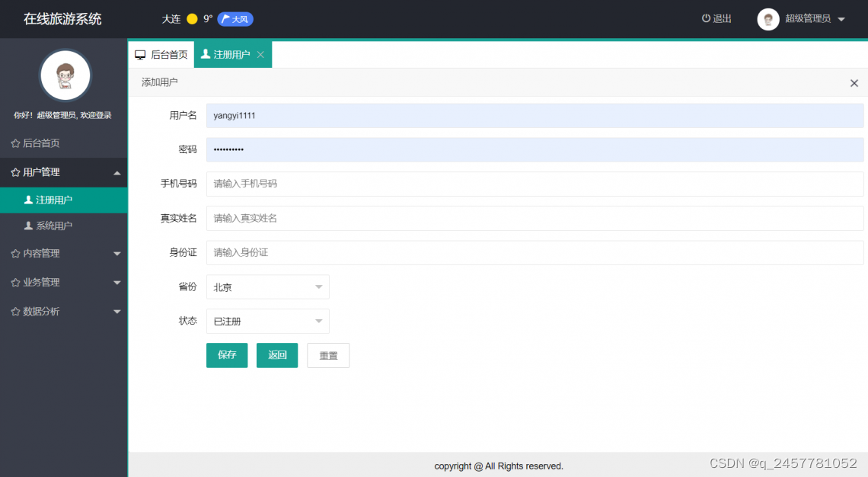Click the sidebar profile avatar
This screenshot has height=477, width=868.
pyautogui.click(x=65, y=75)
